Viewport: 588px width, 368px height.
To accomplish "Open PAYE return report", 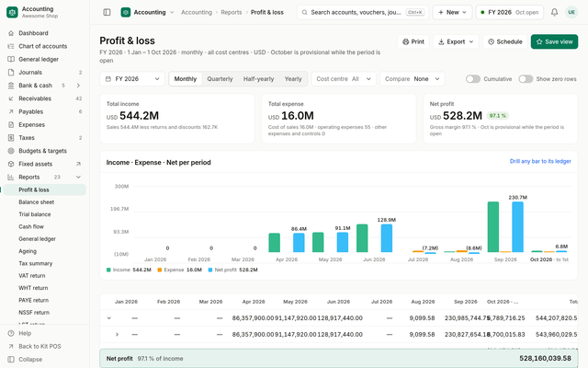I will [x=45, y=301].
